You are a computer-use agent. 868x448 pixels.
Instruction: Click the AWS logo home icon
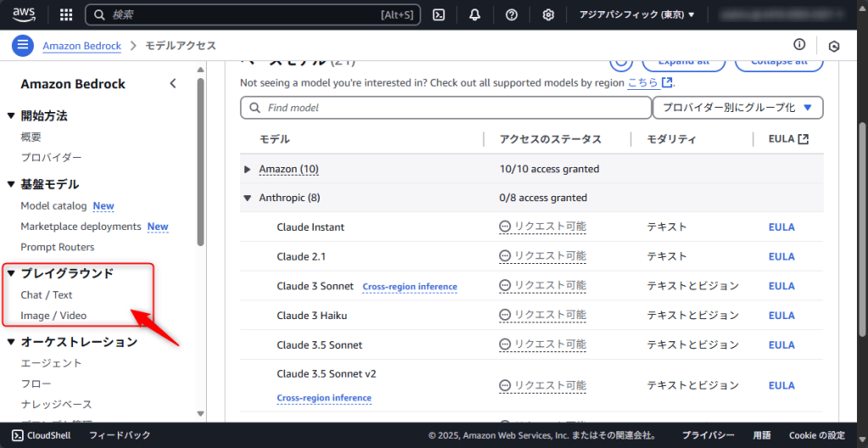(24, 14)
